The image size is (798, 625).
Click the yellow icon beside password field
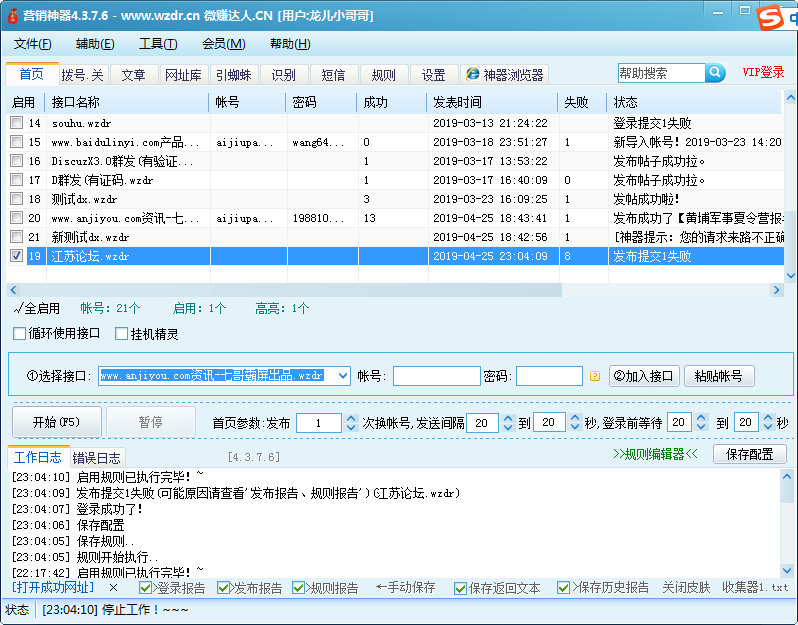(594, 377)
